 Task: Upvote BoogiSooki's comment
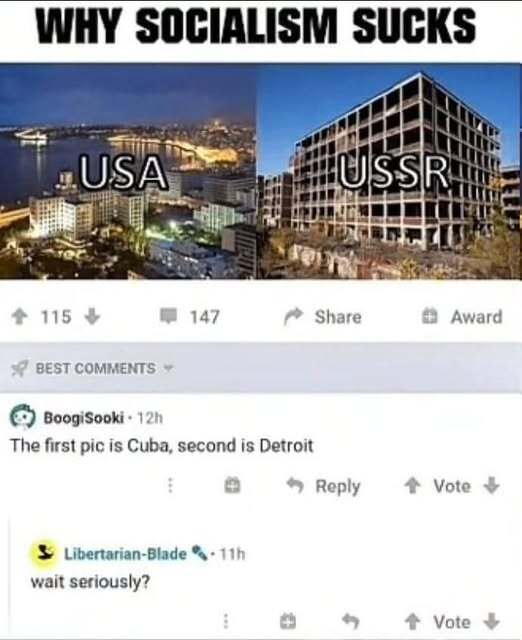pyautogui.click(x=412, y=486)
